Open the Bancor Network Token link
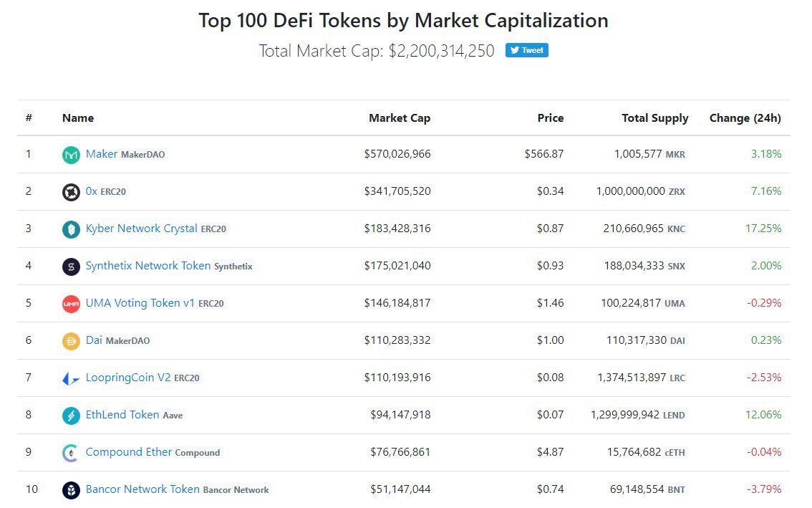The height and width of the screenshot is (508, 812). tap(142, 489)
